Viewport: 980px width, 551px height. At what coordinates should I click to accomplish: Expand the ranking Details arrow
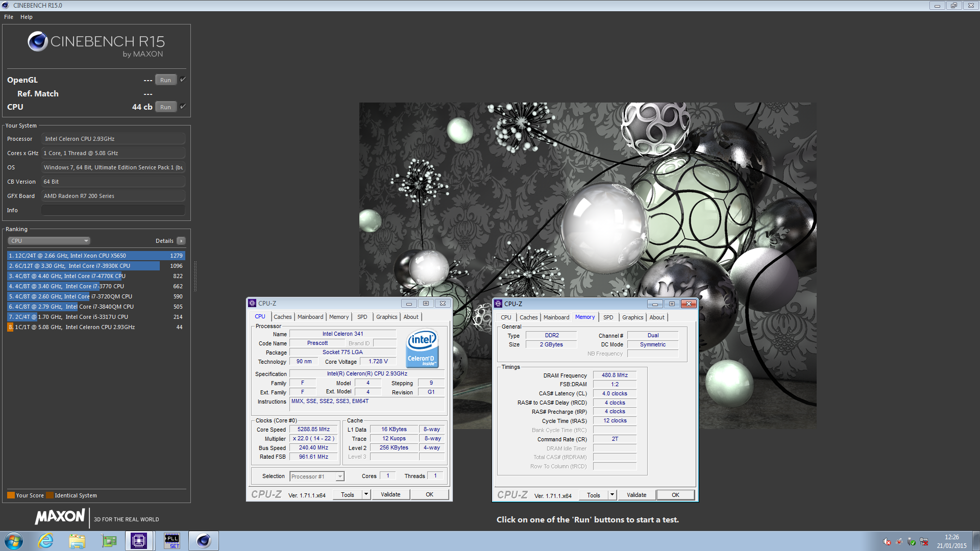click(181, 241)
